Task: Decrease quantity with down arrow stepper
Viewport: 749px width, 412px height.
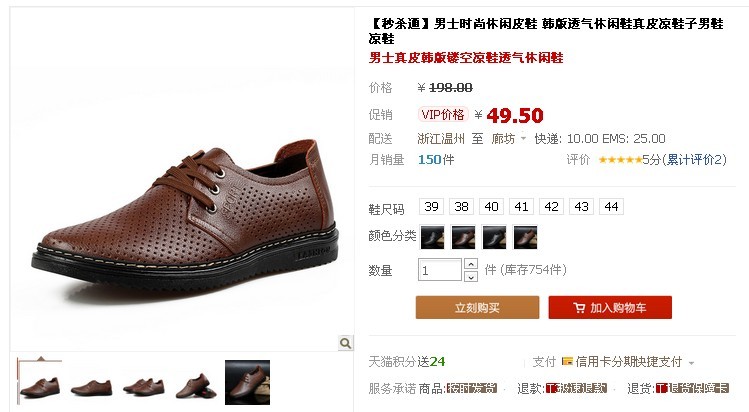Action: point(471,276)
